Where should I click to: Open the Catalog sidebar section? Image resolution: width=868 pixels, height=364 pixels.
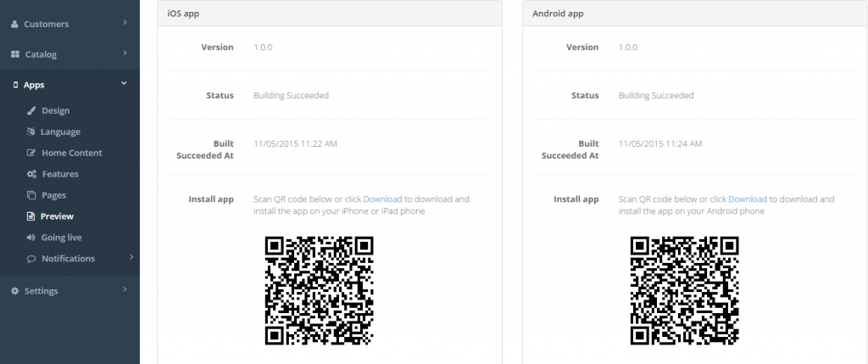click(x=70, y=55)
